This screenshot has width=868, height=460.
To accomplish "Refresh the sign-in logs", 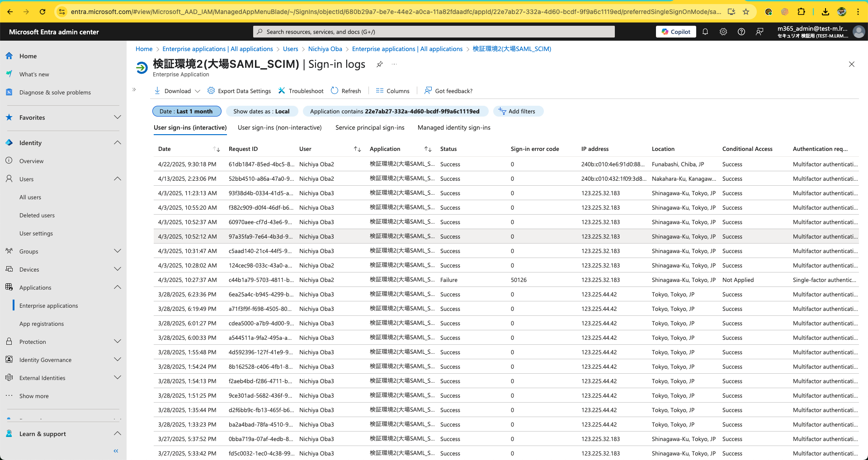I will pyautogui.click(x=346, y=91).
